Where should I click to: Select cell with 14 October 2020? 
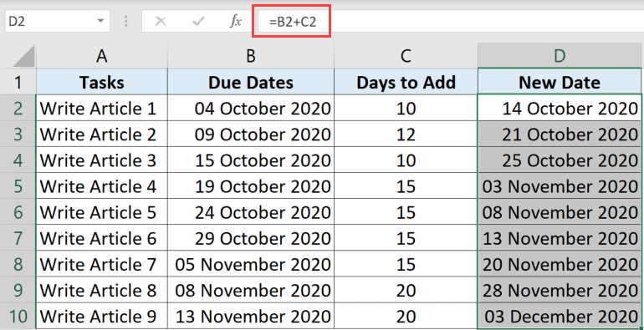[560, 108]
